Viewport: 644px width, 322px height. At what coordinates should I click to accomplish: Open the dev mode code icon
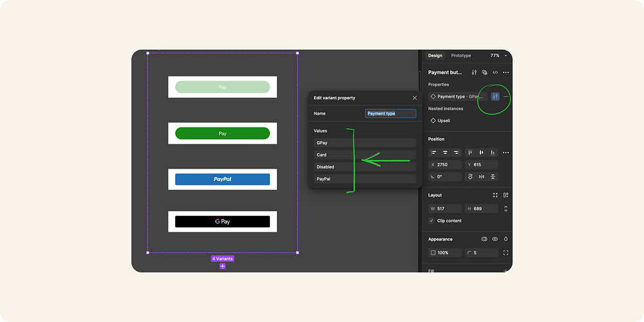point(495,72)
